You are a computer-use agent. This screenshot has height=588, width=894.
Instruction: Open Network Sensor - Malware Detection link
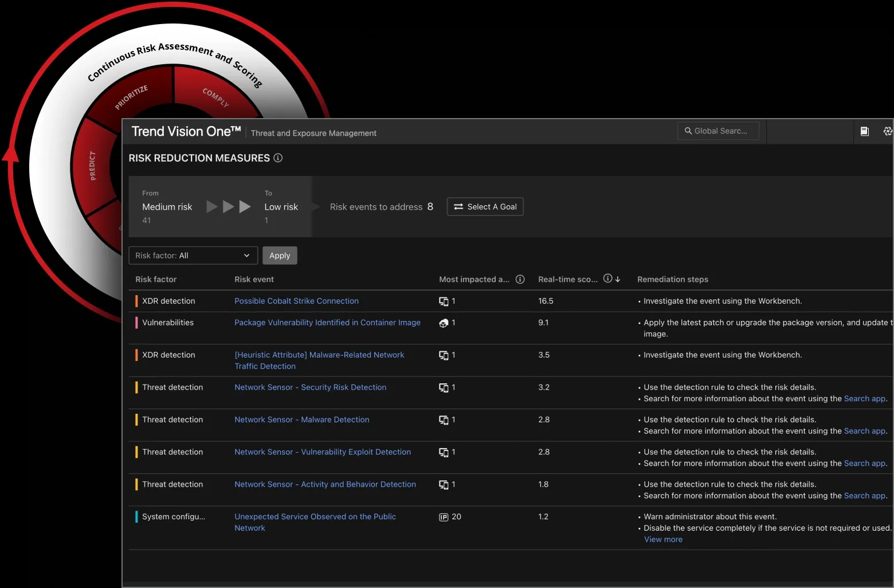(302, 420)
